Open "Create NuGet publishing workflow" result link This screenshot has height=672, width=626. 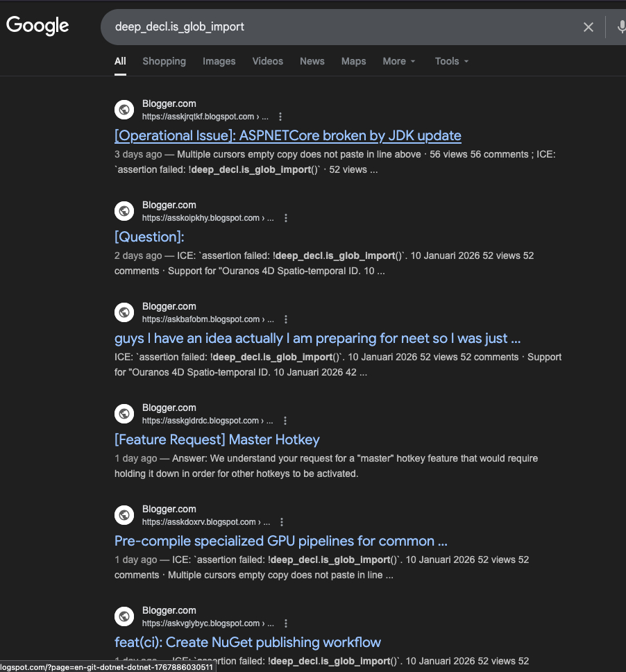[x=247, y=642]
